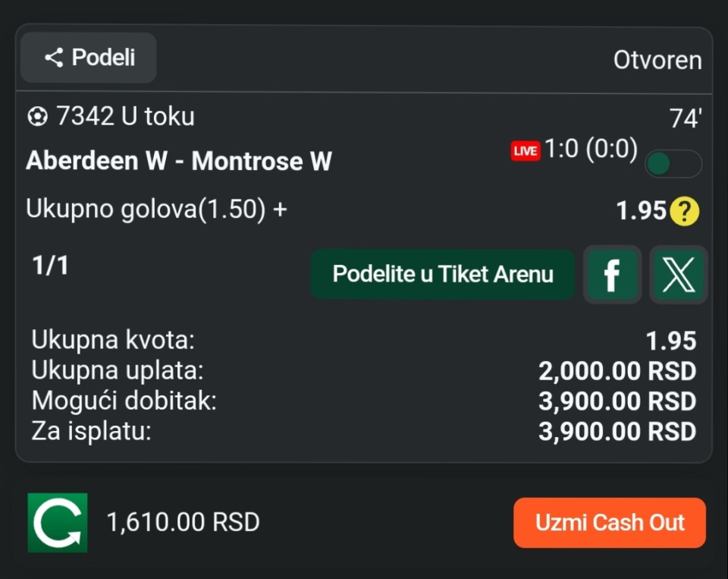
Task: Tap the Podeli share button
Action: [x=88, y=58]
